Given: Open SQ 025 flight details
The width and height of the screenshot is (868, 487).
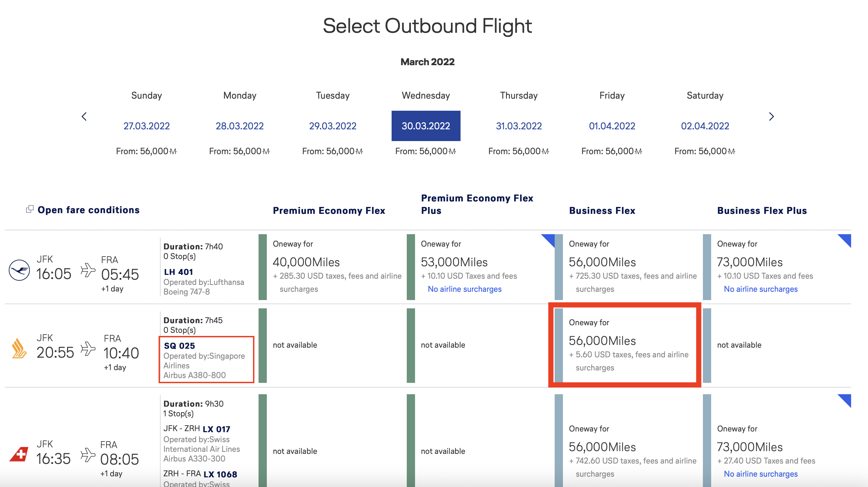Looking at the screenshot, I should click(180, 346).
